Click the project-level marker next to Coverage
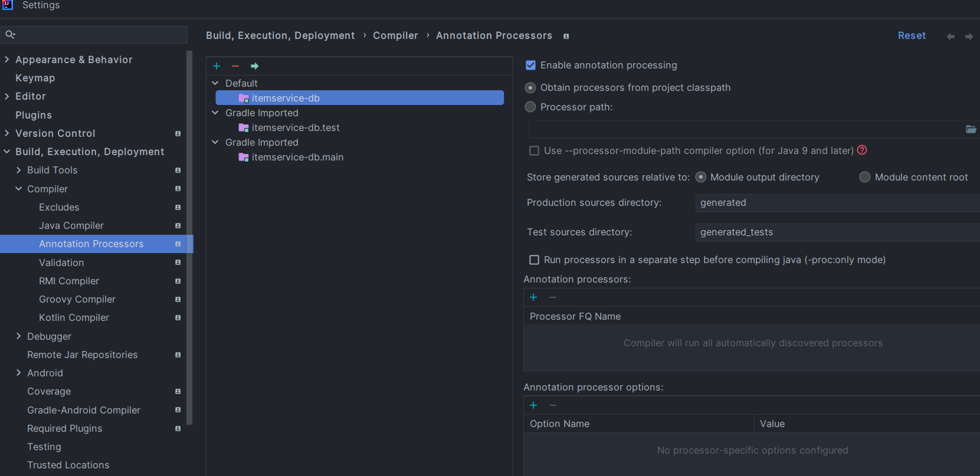Screen dimensions: 980x476 tap(178, 392)
